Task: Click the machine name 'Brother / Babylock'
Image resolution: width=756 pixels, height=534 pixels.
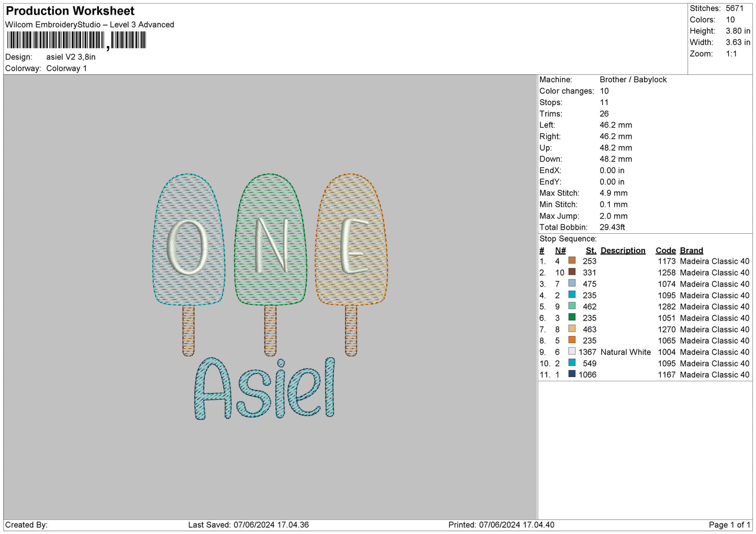Action: coord(633,79)
